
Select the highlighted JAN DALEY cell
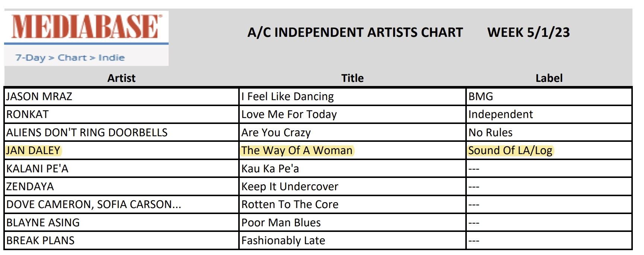33,150
